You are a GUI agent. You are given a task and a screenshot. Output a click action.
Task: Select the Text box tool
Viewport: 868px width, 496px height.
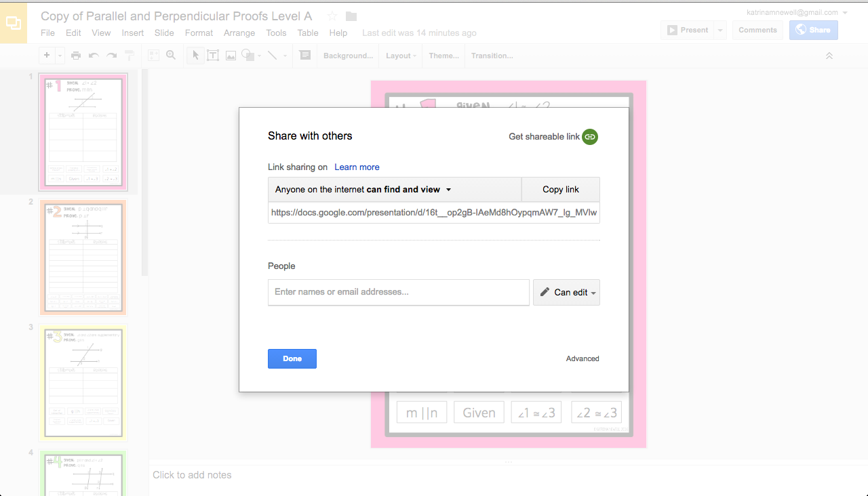pyautogui.click(x=212, y=55)
